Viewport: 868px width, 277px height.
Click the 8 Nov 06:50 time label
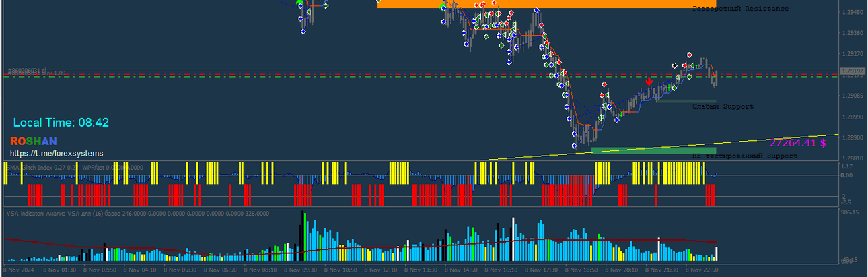[x=220, y=270]
